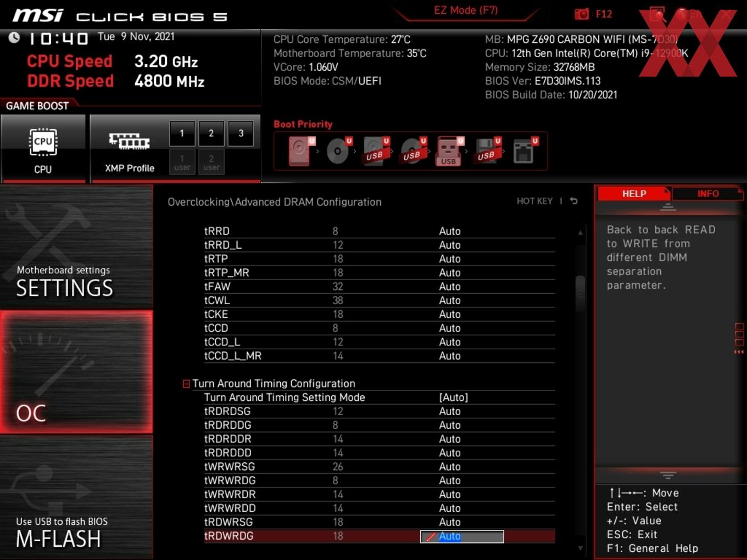Select the optical disc boot priority icon
This screenshot has width=747, height=560.
point(338,150)
